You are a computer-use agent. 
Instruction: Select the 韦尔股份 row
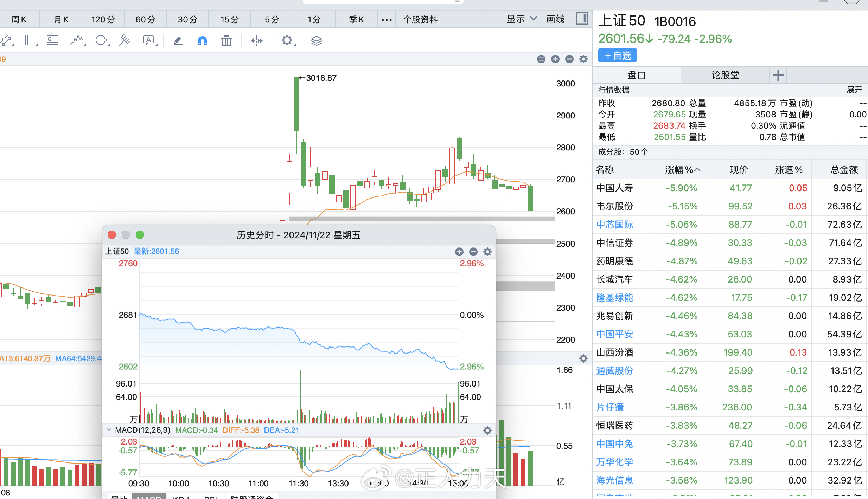tap(730, 206)
